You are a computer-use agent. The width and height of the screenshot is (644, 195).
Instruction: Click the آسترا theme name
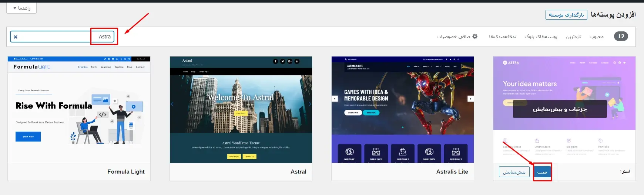(625, 171)
